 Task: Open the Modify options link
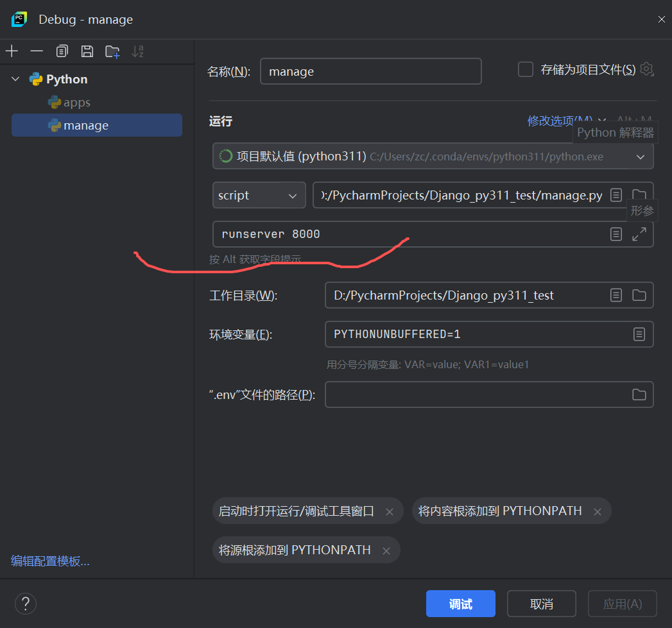[x=560, y=121]
